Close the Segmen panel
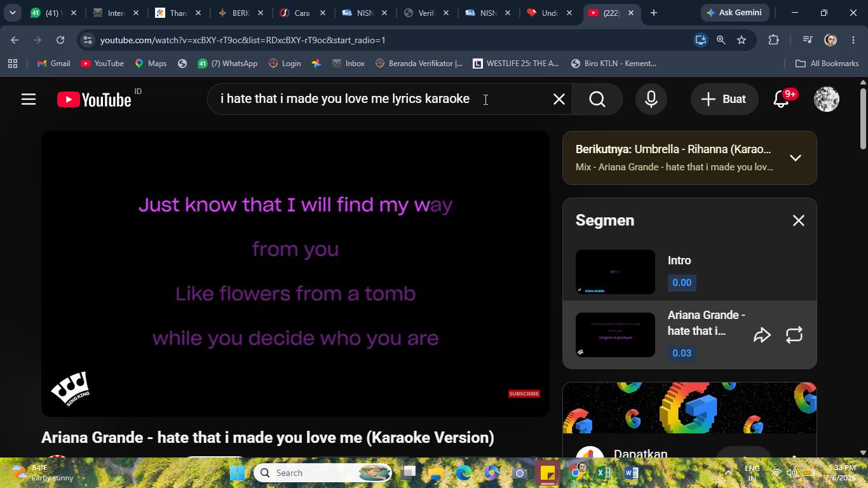868x488 pixels. [x=799, y=220]
